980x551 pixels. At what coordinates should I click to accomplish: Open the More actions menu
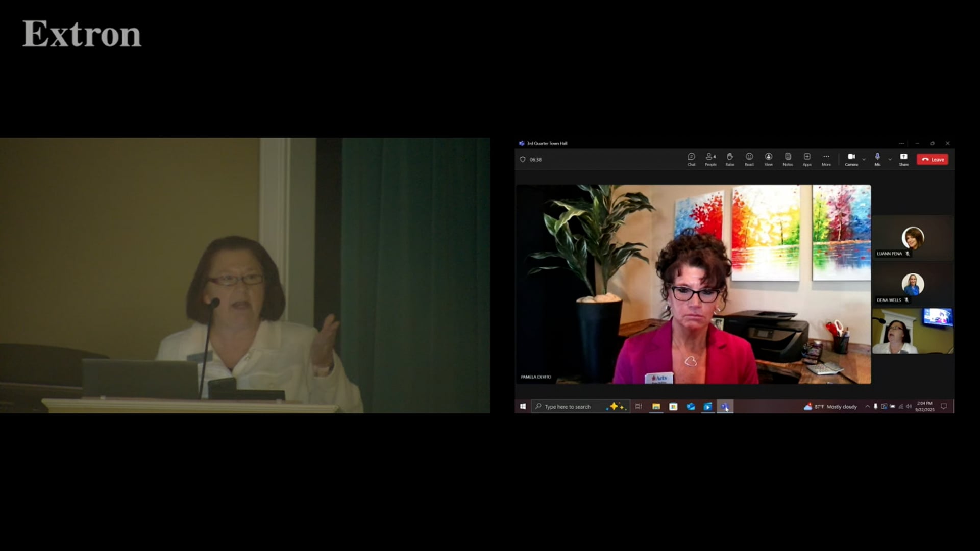(x=826, y=159)
